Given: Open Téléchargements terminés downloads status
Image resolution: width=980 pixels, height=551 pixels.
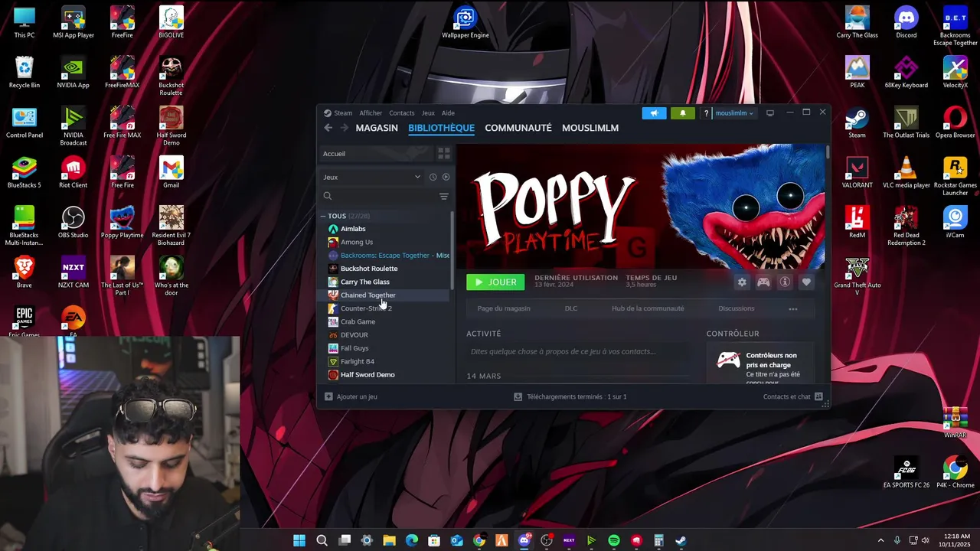Looking at the screenshot, I should pyautogui.click(x=570, y=396).
